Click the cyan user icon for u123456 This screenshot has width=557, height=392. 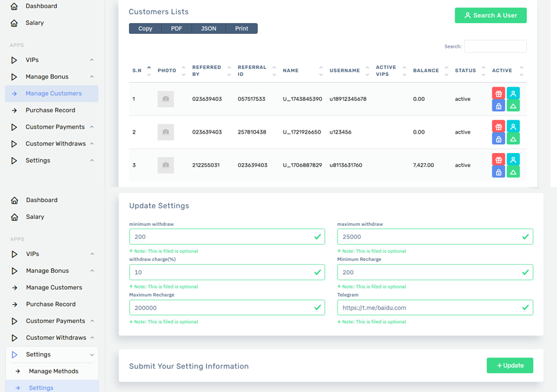pos(513,127)
